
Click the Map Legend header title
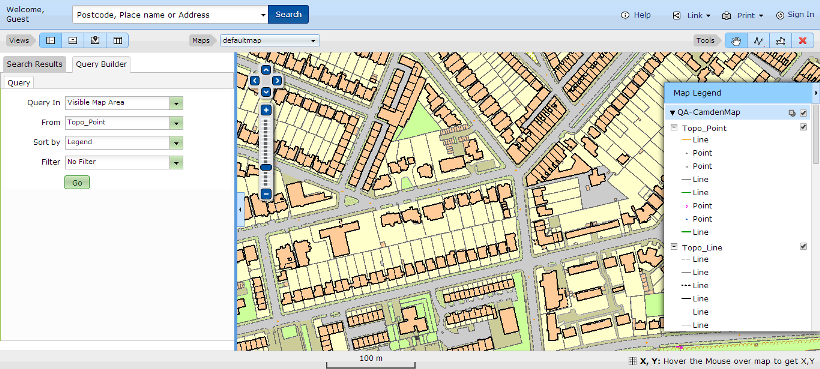pyautogui.click(x=697, y=93)
